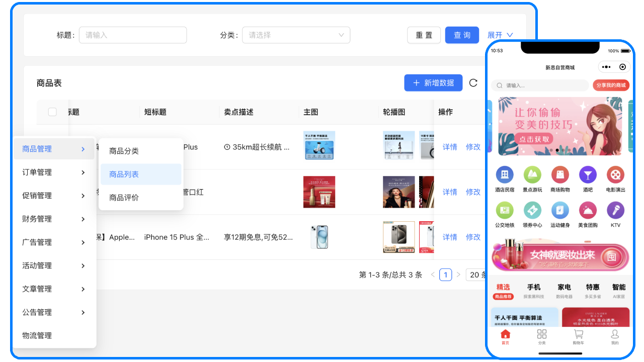The image size is (644, 362).
Task: Click the 新增数据 button
Action: pyautogui.click(x=433, y=83)
